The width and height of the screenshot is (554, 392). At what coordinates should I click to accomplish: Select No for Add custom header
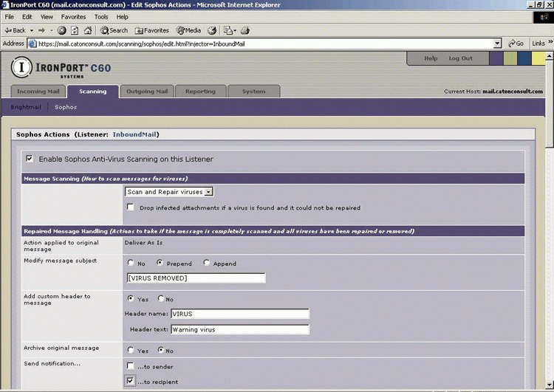(x=161, y=298)
